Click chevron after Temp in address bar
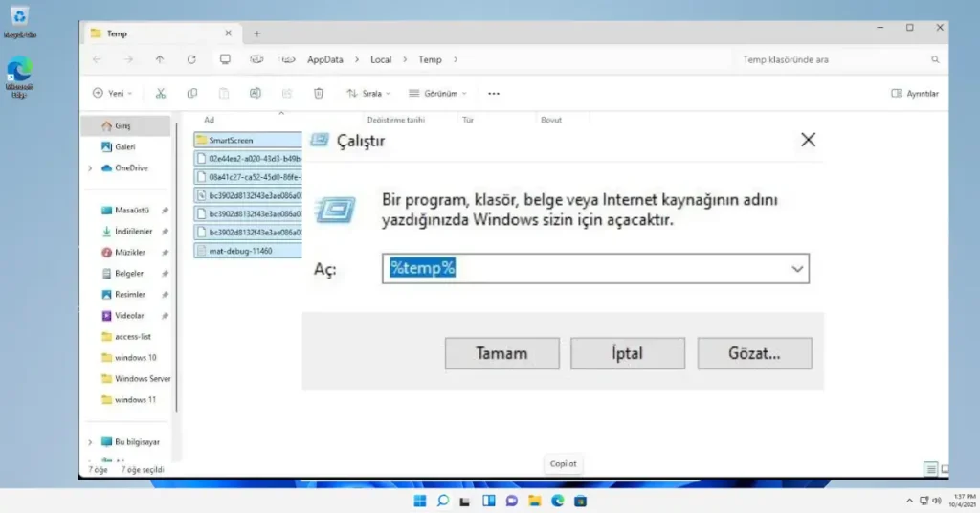This screenshot has height=513, width=980. 456,59
